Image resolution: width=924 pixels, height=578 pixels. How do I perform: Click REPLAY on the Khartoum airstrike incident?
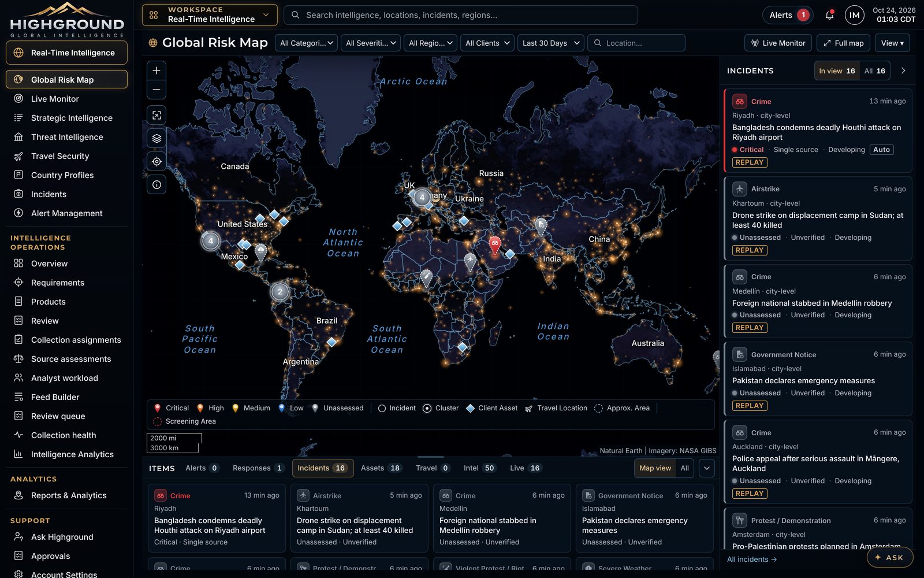750,250
